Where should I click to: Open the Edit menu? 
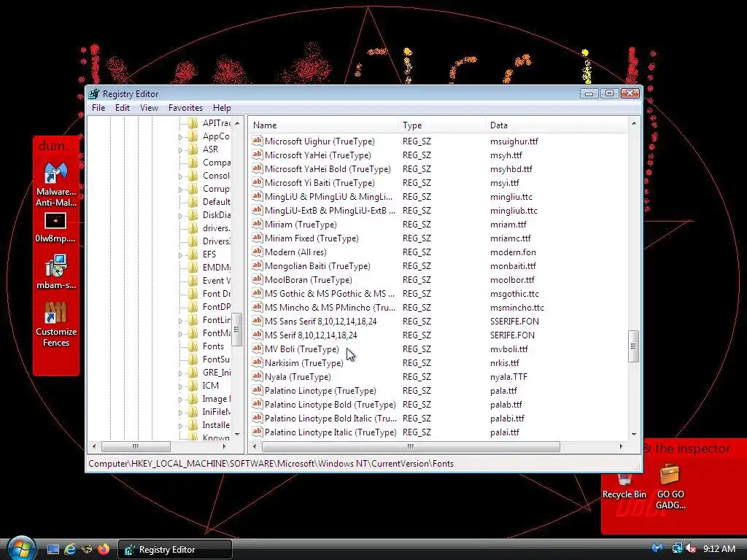pos(123,108)
